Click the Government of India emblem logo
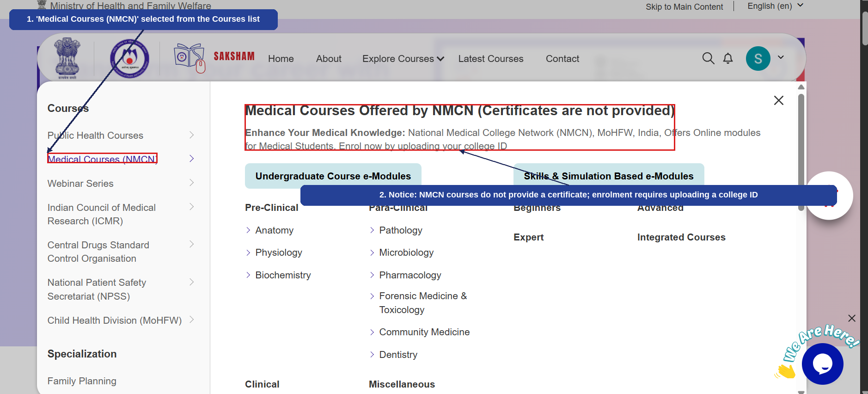The width and height of the screenshot is (868, 394). (x=67, y=58)
